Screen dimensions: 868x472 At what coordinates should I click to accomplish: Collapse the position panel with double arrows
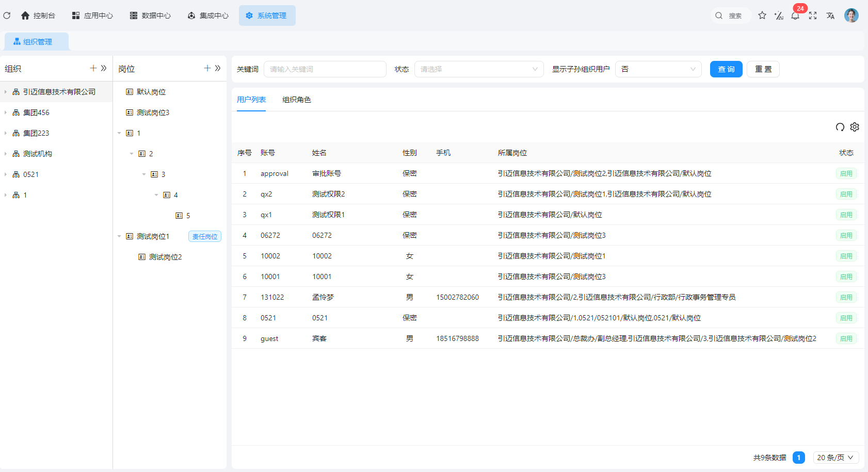coord(218,68)
